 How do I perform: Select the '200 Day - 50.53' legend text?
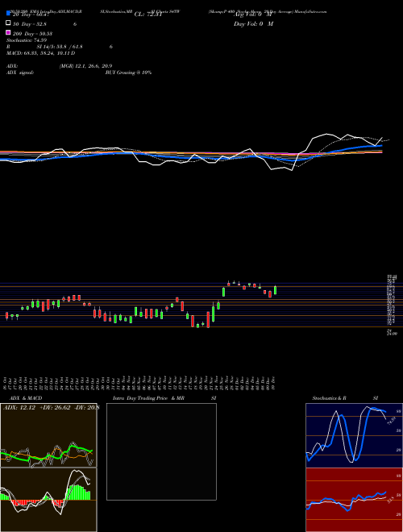coord(32,34)
